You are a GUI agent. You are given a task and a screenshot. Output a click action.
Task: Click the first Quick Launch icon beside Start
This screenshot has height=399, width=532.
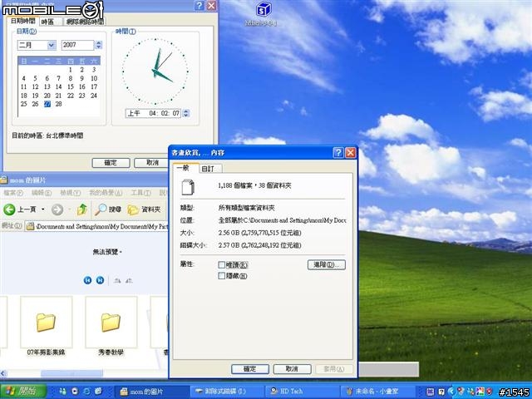tap(63, 392)
